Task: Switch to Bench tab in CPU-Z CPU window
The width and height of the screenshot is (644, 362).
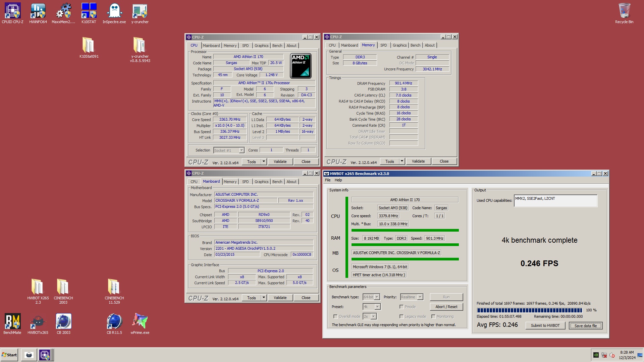Action: coord(277,46)
